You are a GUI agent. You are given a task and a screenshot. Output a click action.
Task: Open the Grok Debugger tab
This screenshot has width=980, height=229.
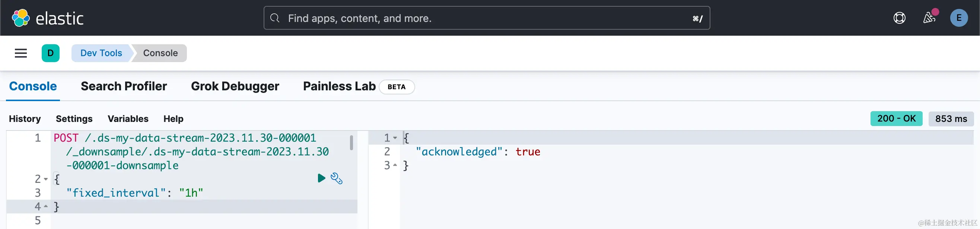click(x=235, y=86)
